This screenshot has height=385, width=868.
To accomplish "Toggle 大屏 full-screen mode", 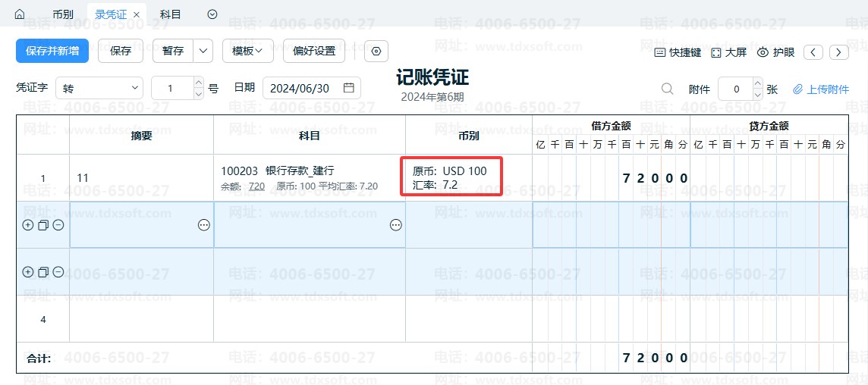I will (728, 52).
